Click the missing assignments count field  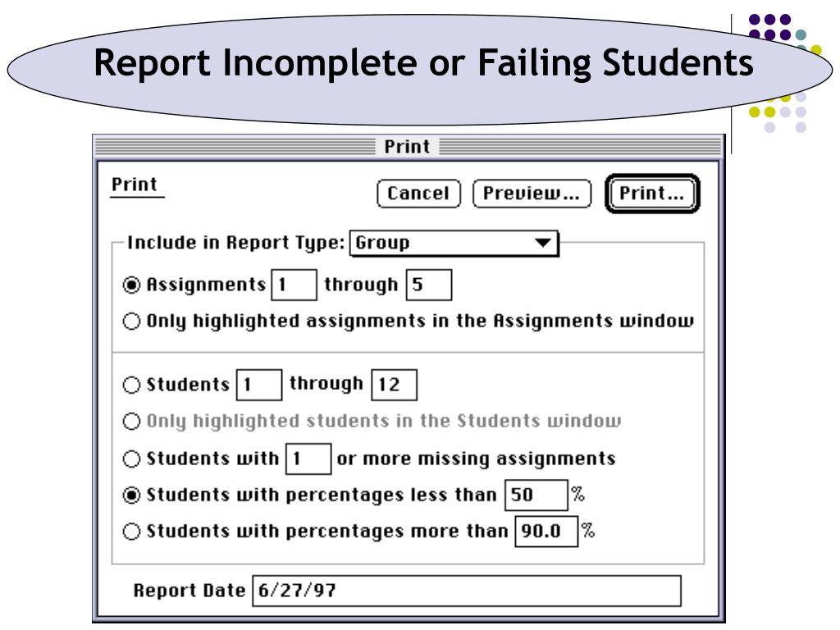(308, 459)
